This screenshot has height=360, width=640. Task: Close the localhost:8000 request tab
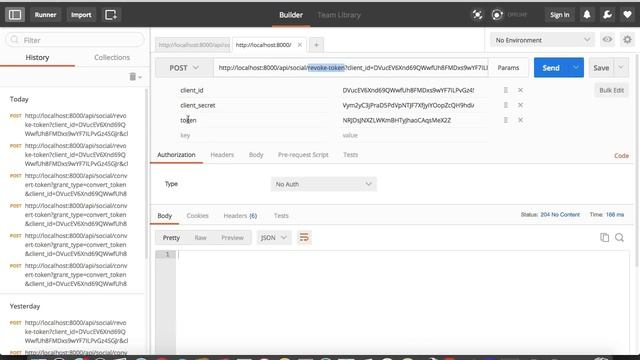(300, 44)
